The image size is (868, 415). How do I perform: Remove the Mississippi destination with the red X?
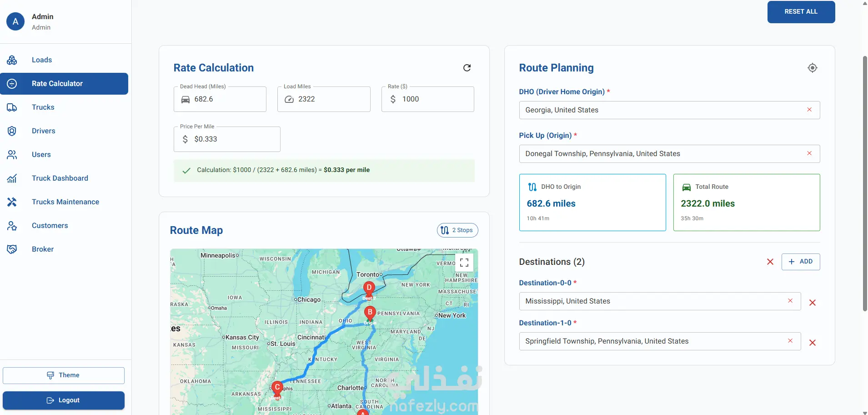[813, 303]
